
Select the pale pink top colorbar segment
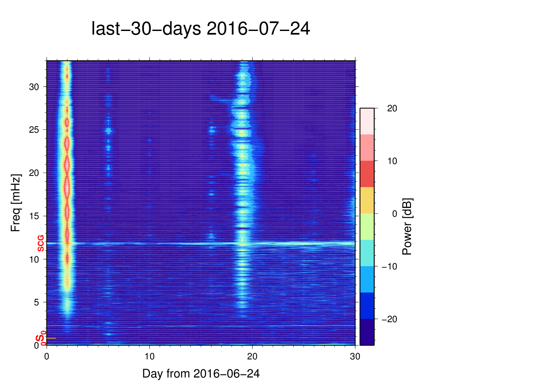(367, 121)
